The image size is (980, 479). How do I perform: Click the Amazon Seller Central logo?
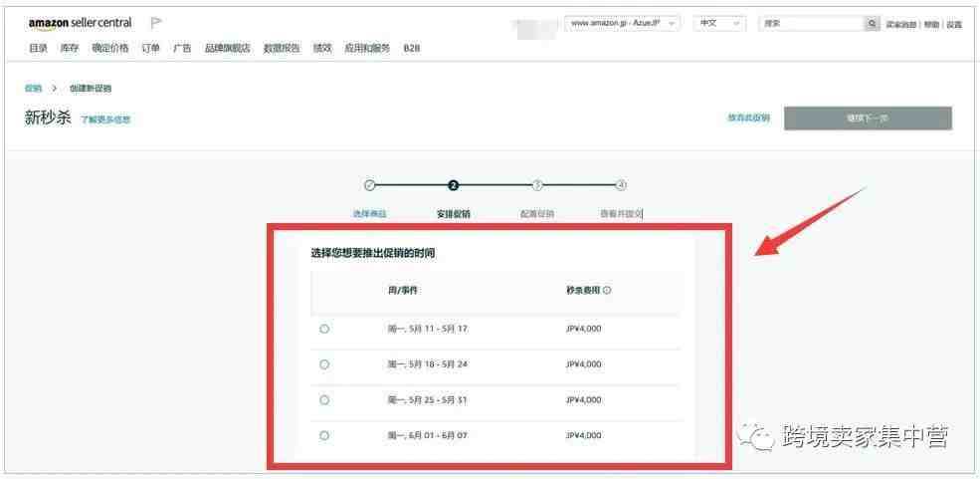[80, 23]
